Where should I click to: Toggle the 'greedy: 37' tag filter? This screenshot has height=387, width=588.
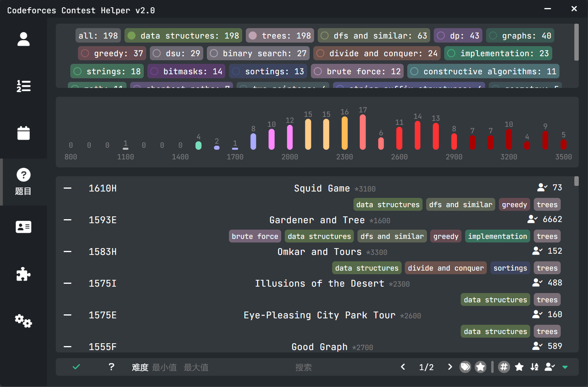click(112, 53)
